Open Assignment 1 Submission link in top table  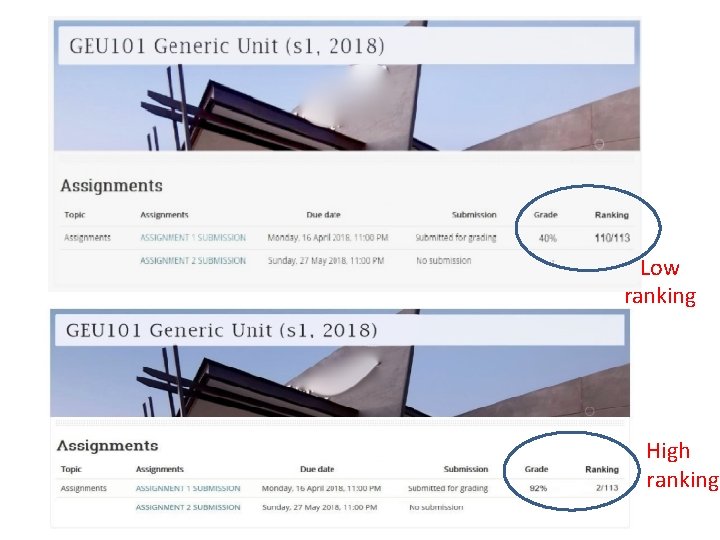pyautogui.click(x=193, y=237)
